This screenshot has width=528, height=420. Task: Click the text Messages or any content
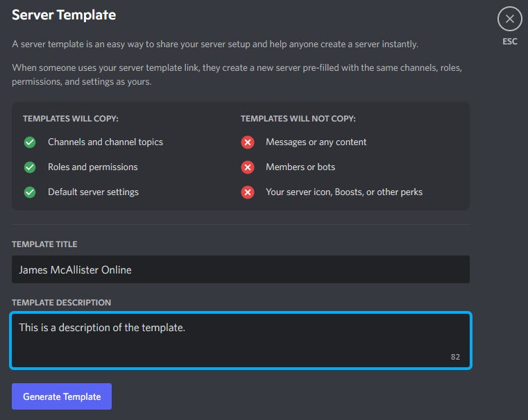(x=316, y=142)
